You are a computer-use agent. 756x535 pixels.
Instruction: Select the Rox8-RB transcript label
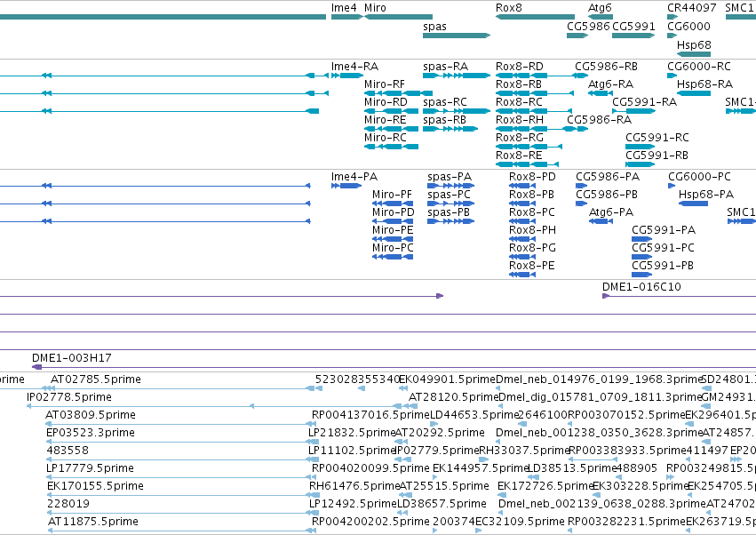pyautogui.click(x=519, y=84)
